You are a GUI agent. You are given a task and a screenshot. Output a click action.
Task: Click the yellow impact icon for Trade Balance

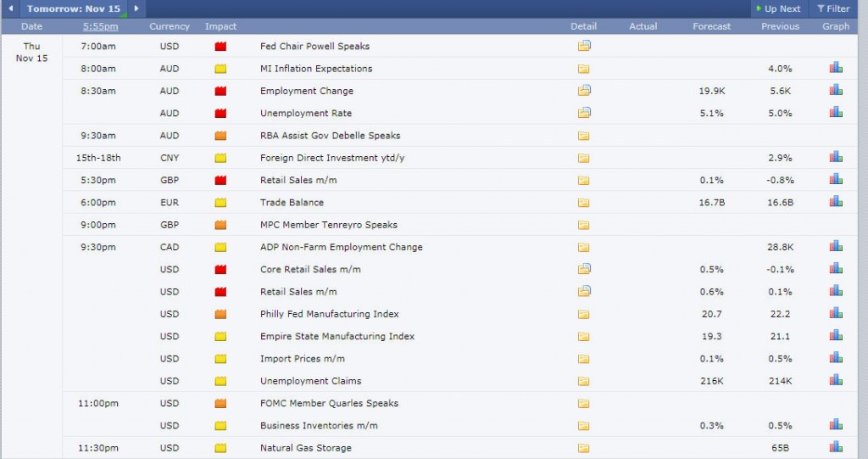click(x=220, y=203)
